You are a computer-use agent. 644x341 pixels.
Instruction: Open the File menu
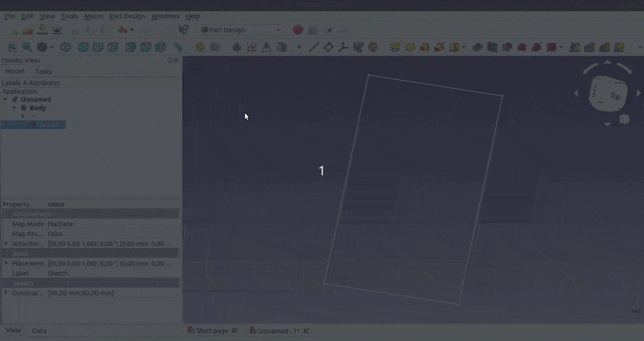[x=9, y=16]
